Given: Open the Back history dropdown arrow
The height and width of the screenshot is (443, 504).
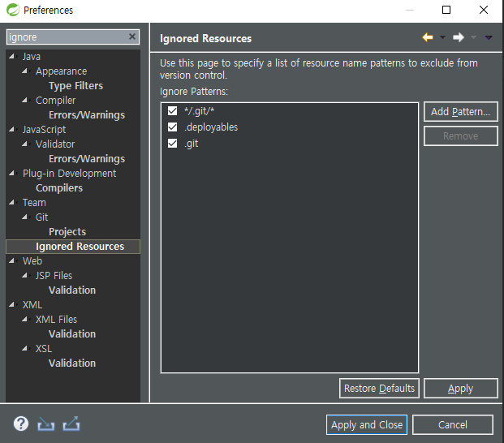Looking at the screenshot, I should (442, 37).
